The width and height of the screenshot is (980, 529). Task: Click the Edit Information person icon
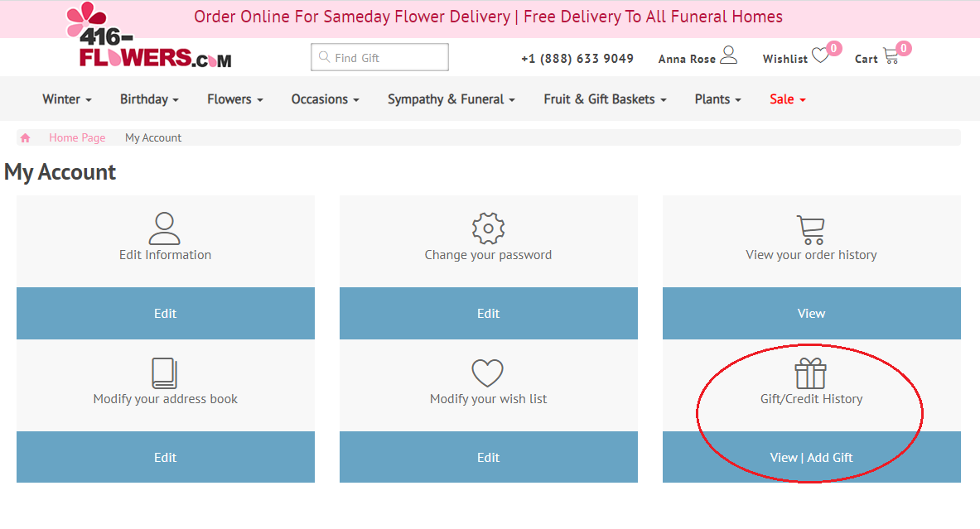tap(165, 228)
